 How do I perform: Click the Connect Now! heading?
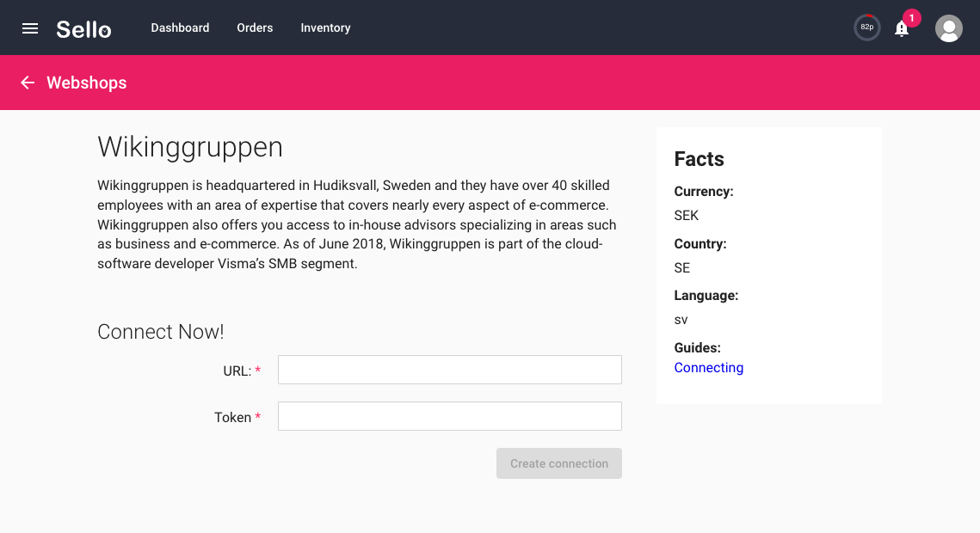[x=161, y=332]
